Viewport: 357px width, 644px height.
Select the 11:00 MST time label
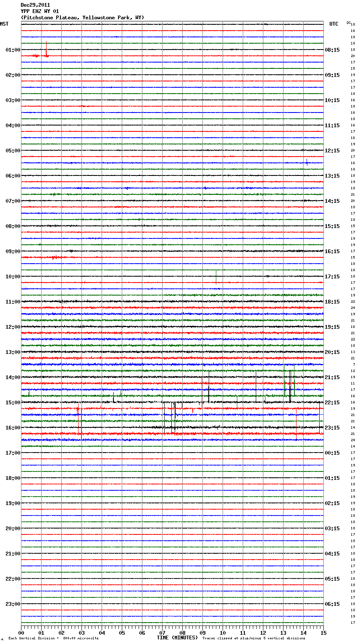tap(13, 302)
